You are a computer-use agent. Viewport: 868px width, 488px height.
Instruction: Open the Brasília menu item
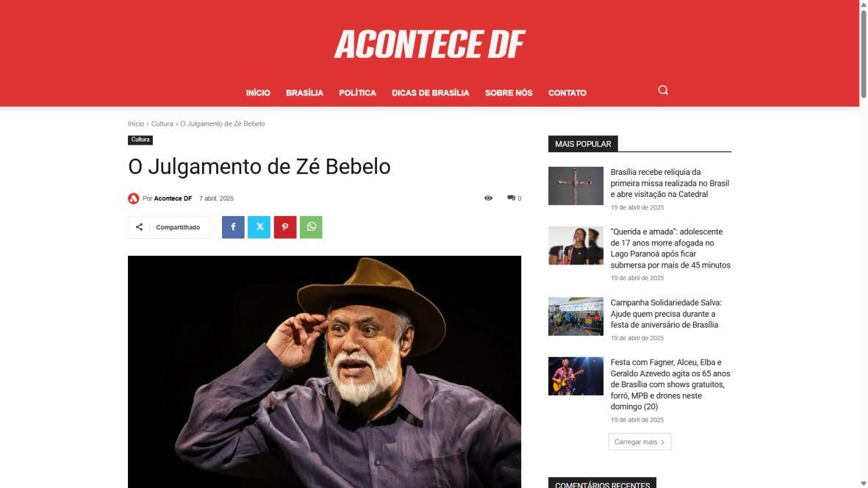click(304, 93)
